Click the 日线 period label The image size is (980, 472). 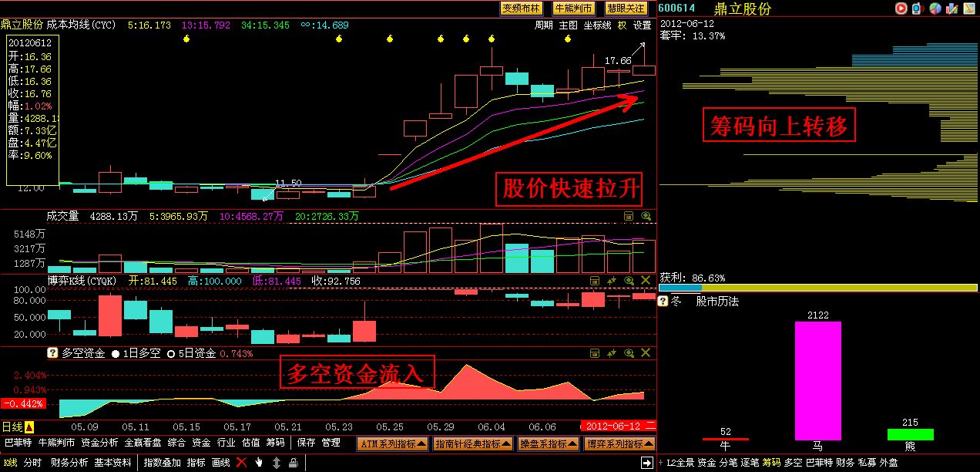pos(12,426)
